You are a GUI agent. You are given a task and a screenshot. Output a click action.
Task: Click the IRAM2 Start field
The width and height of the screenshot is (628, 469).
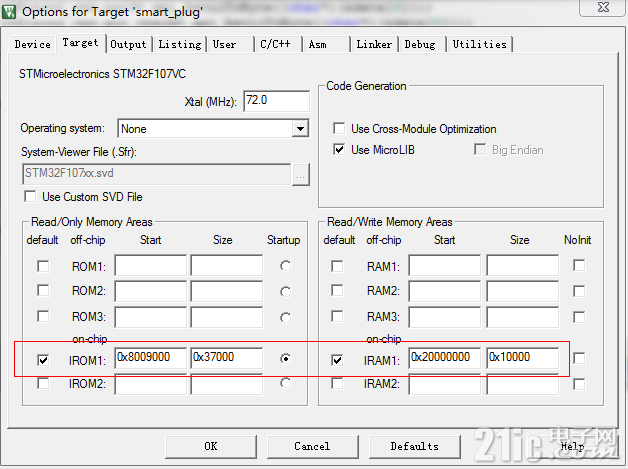pyautogui.click(x=445, y=384)
